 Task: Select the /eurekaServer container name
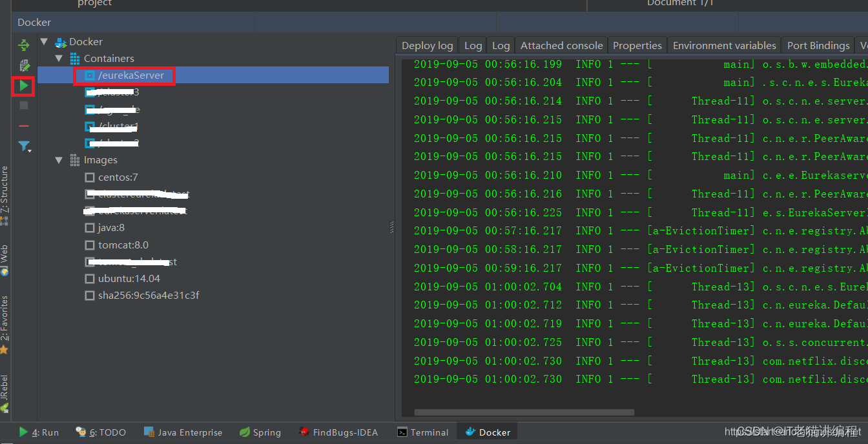click(x=131, y=76)
